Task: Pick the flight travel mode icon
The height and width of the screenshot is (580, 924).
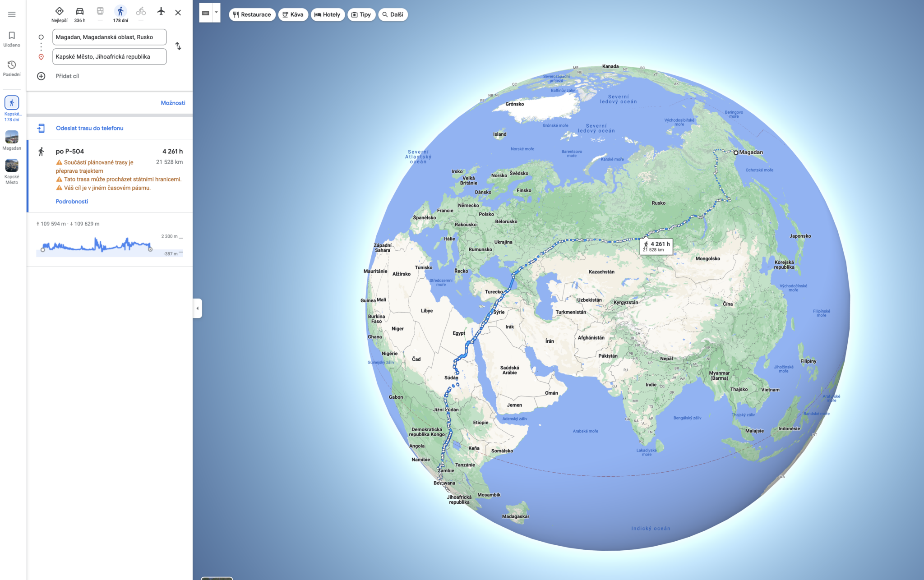Action: 161,11
